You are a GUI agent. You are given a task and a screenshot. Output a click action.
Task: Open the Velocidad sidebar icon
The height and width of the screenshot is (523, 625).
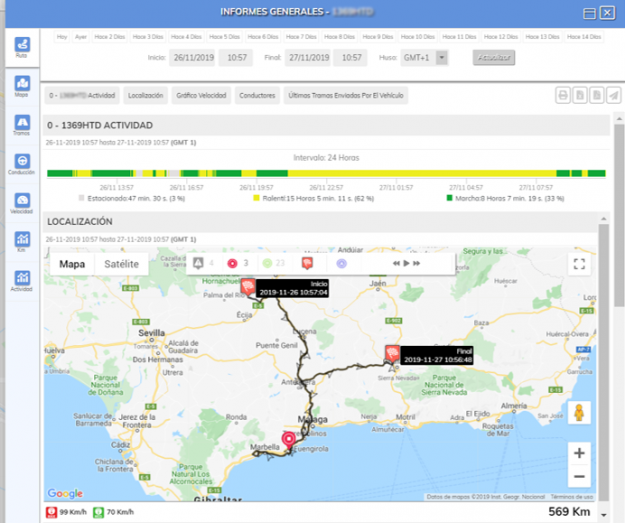tap(22, 202)
